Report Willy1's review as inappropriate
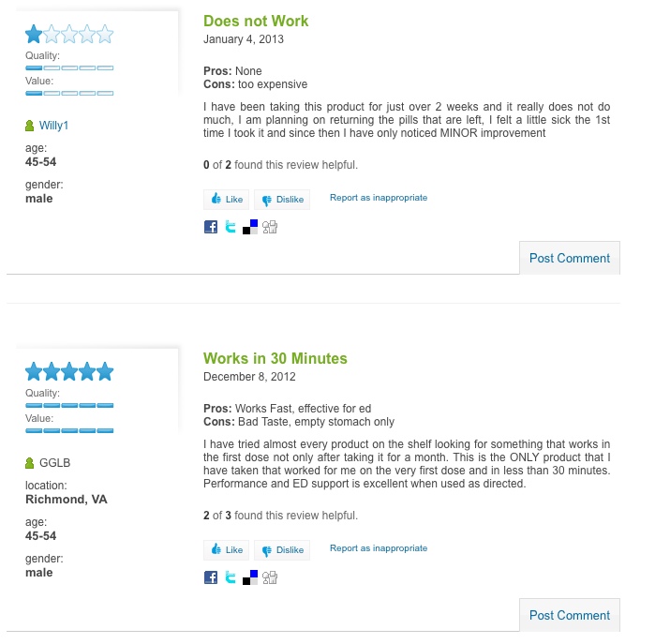This screenshot has height=644, width=655. 379,198
